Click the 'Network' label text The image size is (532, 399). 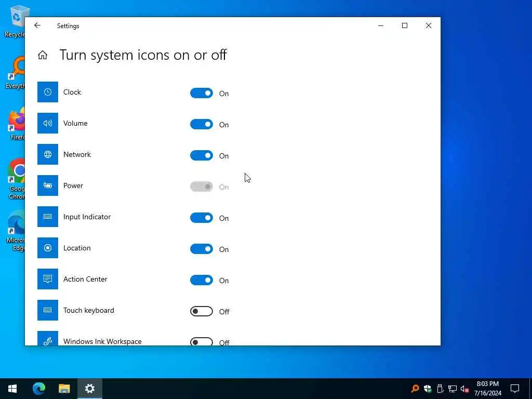77,155
